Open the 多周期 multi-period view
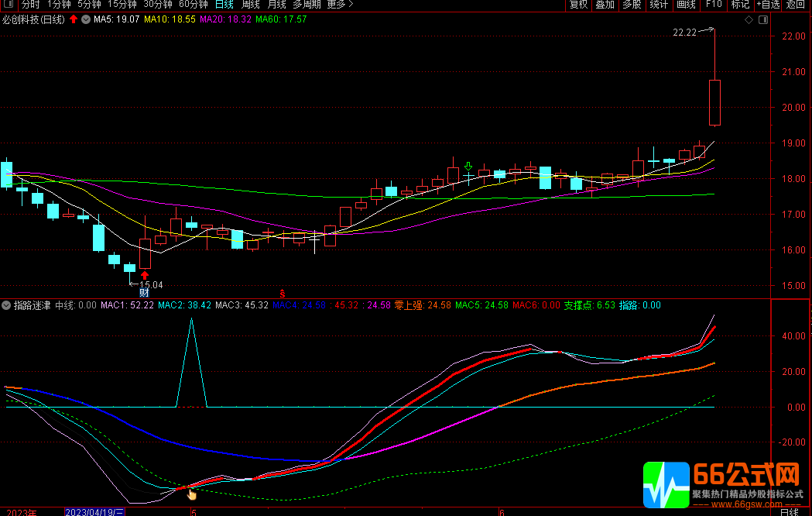This screenshot has height=516, width=812. (307, 5)
